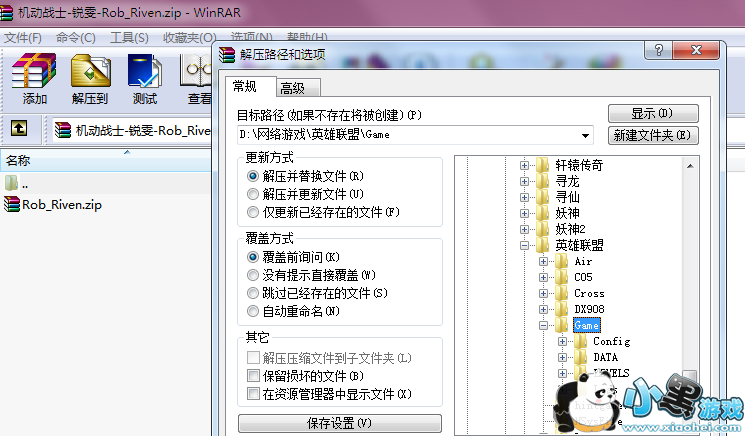Click the Test (测试) toolbar icon

pyautogui.click(x=144, y=79)
